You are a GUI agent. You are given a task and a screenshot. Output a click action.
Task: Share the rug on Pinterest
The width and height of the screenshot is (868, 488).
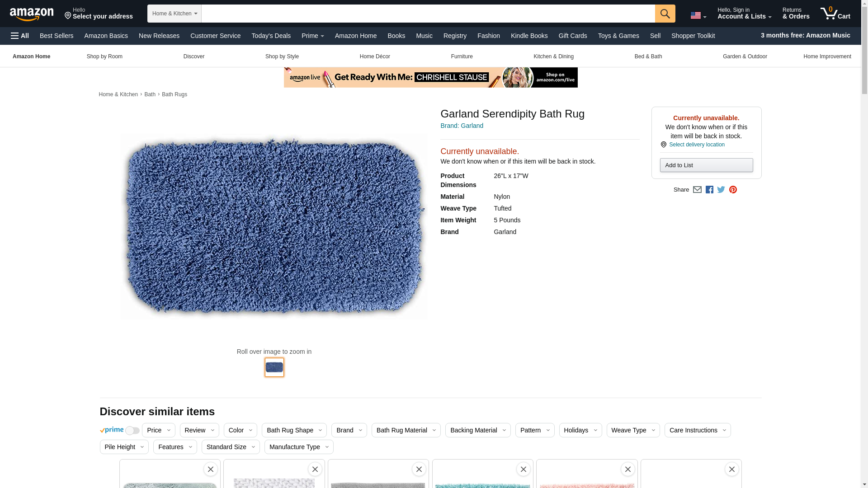(733, 190)
